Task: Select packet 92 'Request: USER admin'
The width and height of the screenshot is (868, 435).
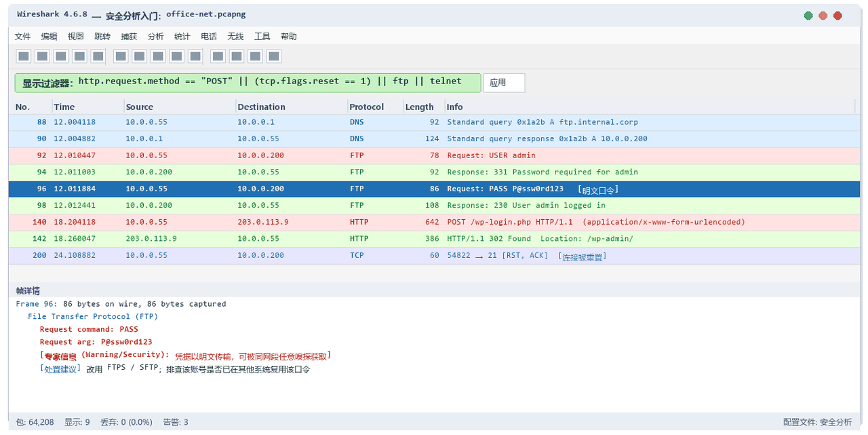Action: click(434, 155)
